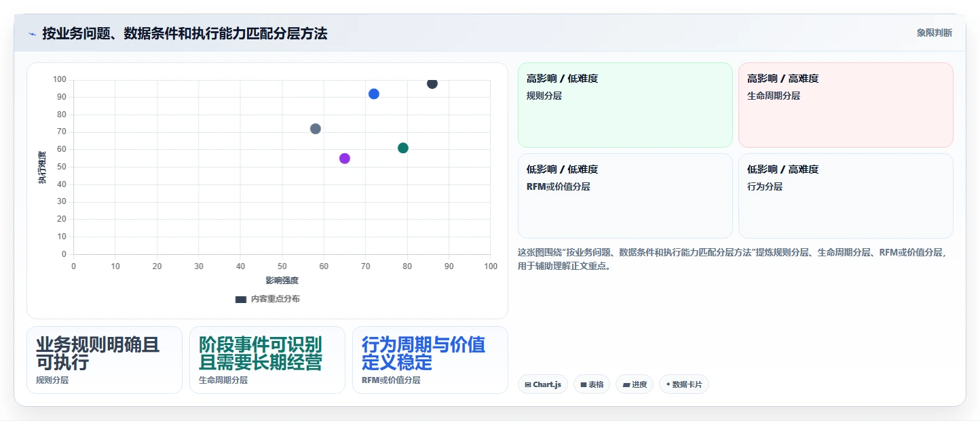Click the dark navy scatter point at top

click(432, 83)
